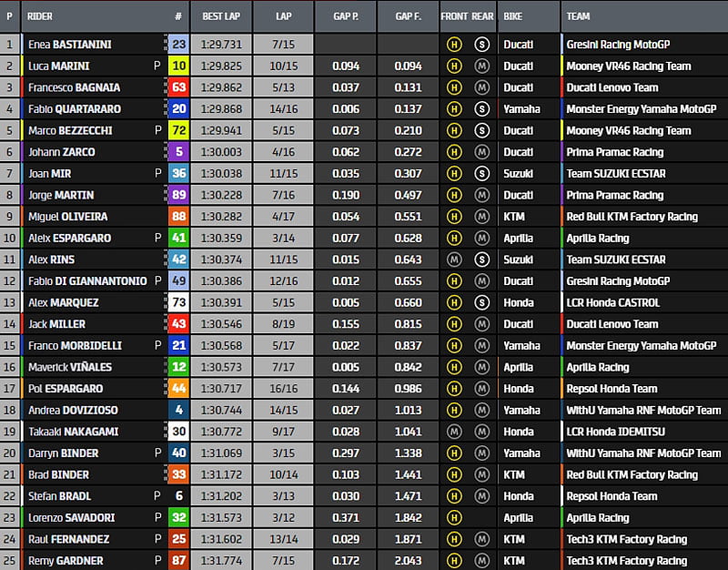Click Alex Rins' medium front tyre icon

453,260
